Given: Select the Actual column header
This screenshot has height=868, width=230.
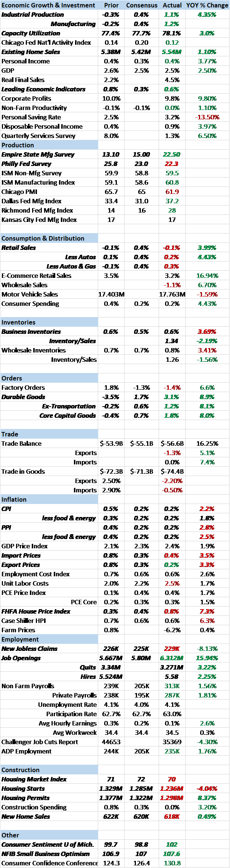Looking at the screenshot, I should (x=172, y=5).
